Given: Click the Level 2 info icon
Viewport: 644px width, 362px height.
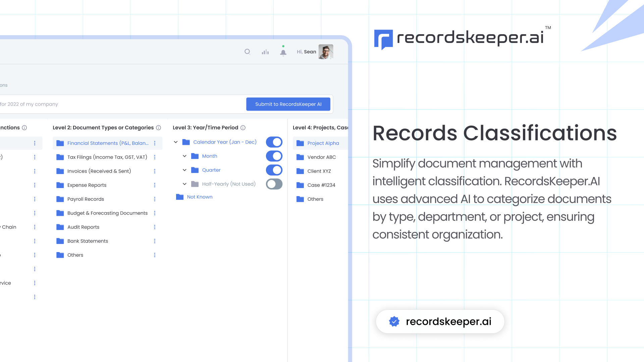Looking at the screenshot, I should click(x=159, y=128).
